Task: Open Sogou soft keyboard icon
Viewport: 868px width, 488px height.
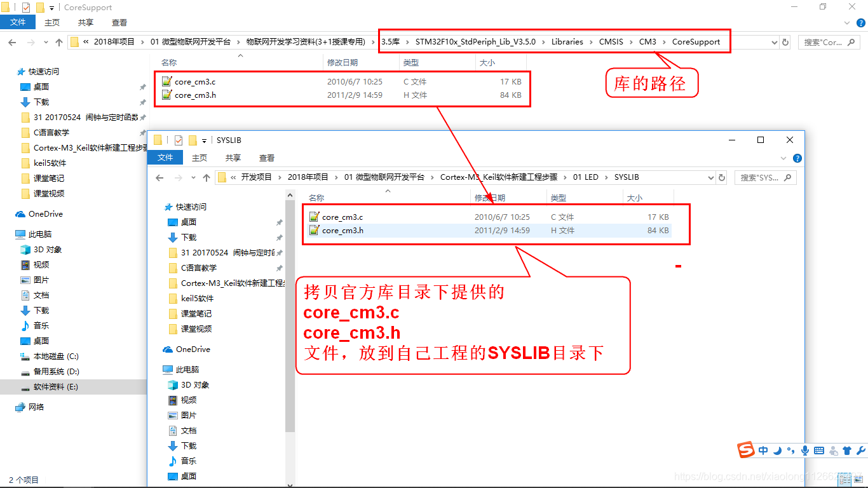Action: [x=819, y=451]
